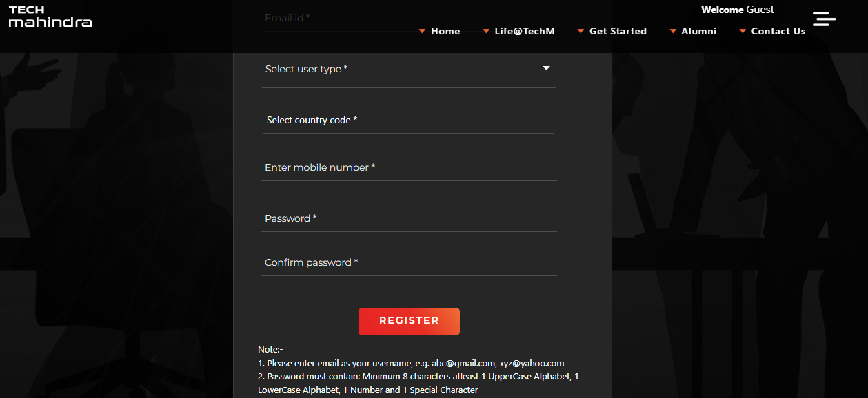Focus the Confirm password field

pyautogui.click(x=409, y=262)
